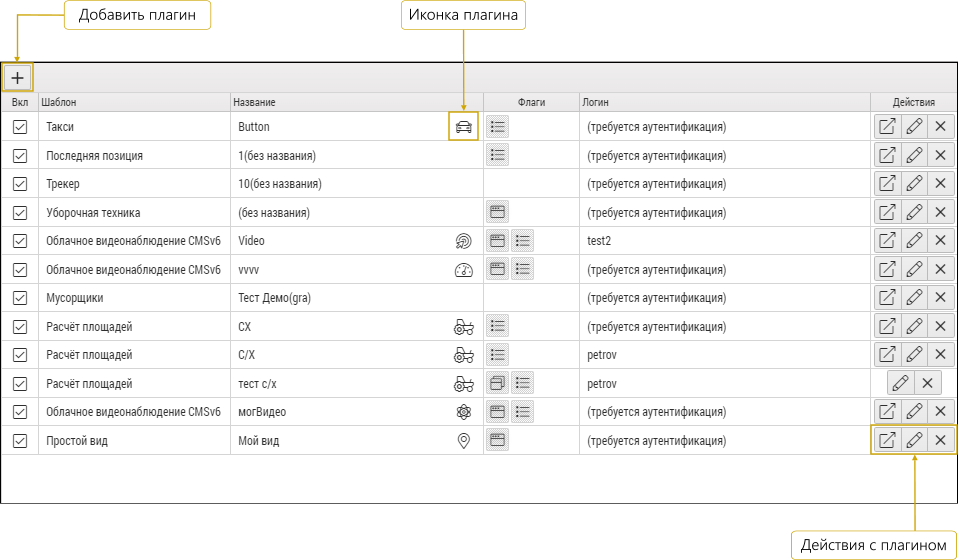Click the stacked windows flag in тест с/х row
The width and height of the screenshot is (958, 560).
(x=497, y=384)
